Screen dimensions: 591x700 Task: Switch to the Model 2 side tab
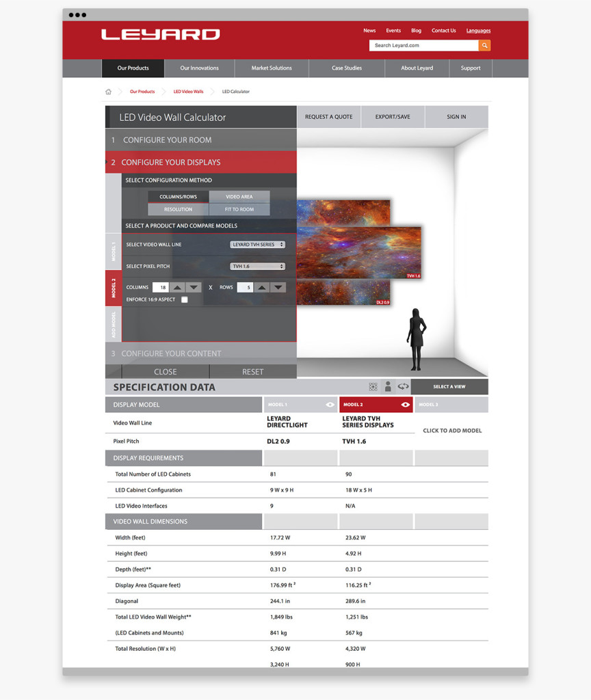point(114,288)
